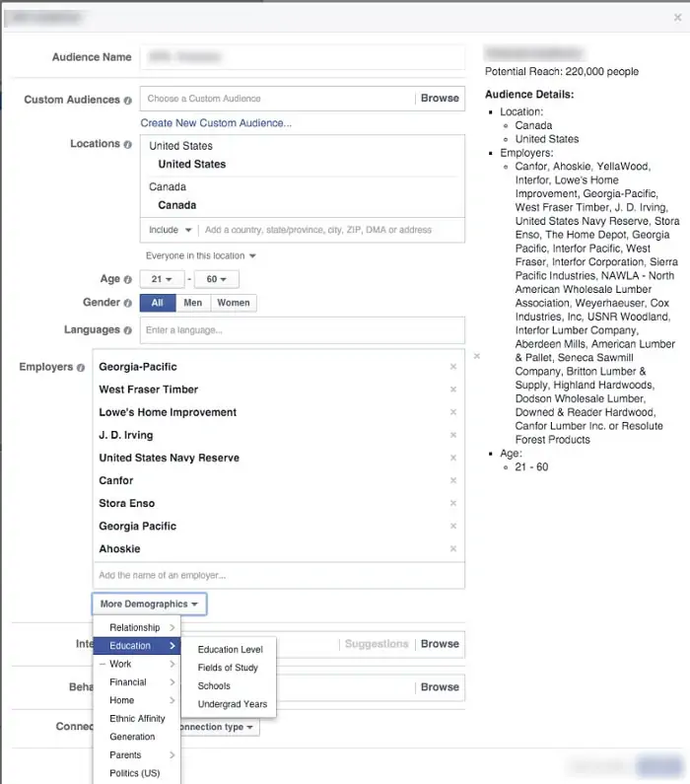Select Ethnic Affinity demographic
Screen dimensions: 690x784
[x=137, y=719]
